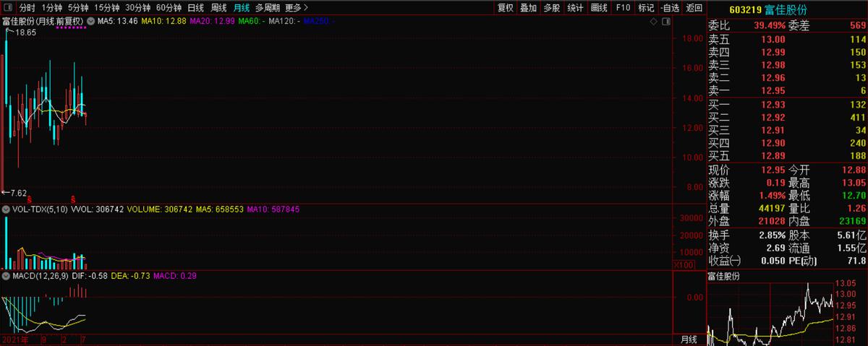
Task: Switch to the 日线 daily chart
Action: [195, 8]
